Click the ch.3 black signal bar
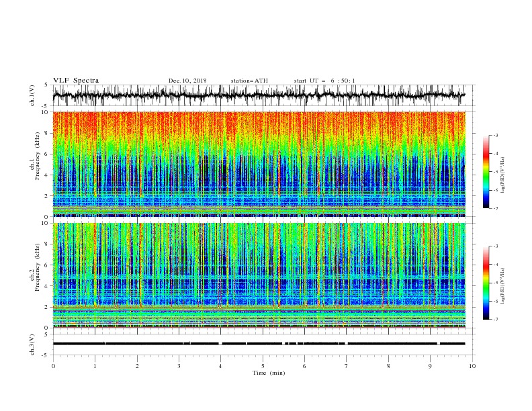 (259, 344)
